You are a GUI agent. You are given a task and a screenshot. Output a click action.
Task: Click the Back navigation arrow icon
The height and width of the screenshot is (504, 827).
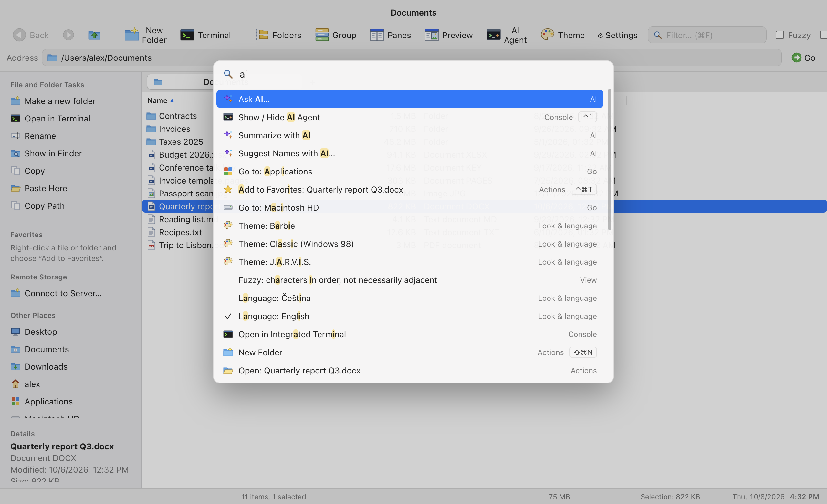[x=19, y=35]
